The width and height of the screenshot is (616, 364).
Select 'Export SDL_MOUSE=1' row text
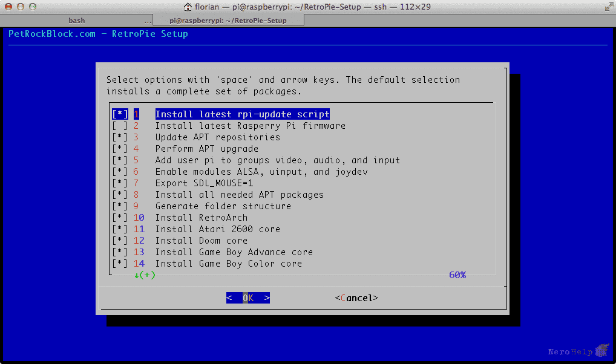pos(204,183)
